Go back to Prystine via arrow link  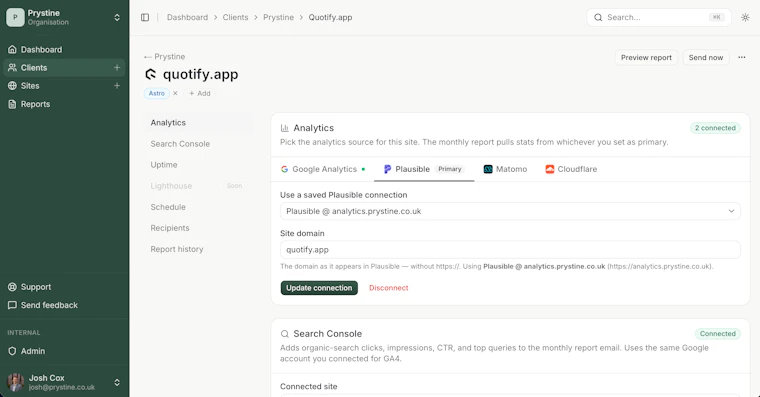click(164, 57)
